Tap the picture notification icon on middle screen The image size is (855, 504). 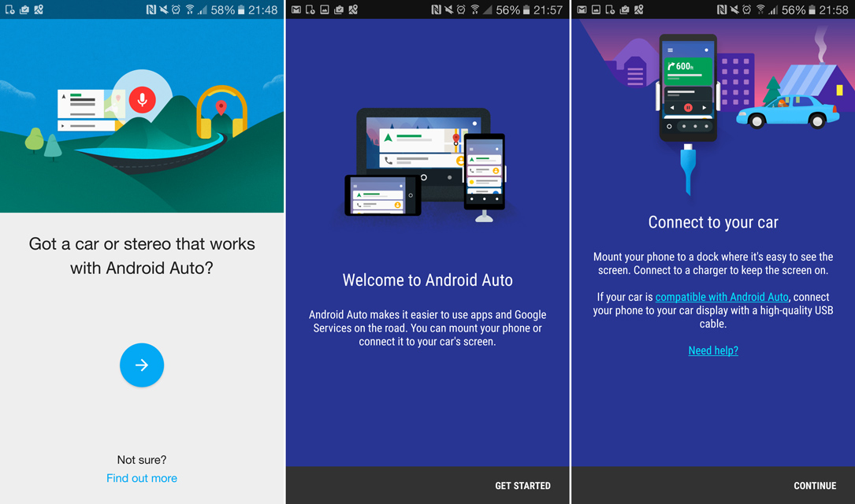[325, 9]
